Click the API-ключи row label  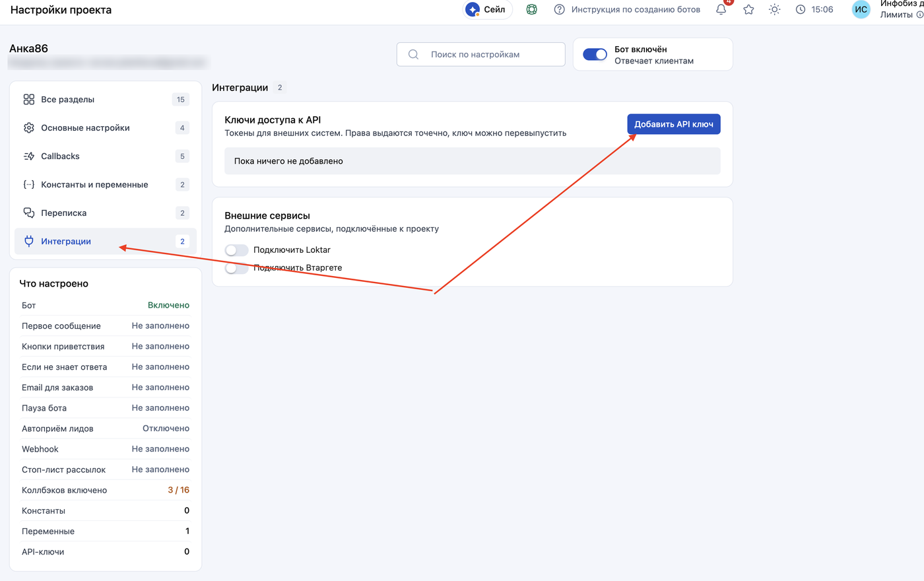click(x=43, y=551)
